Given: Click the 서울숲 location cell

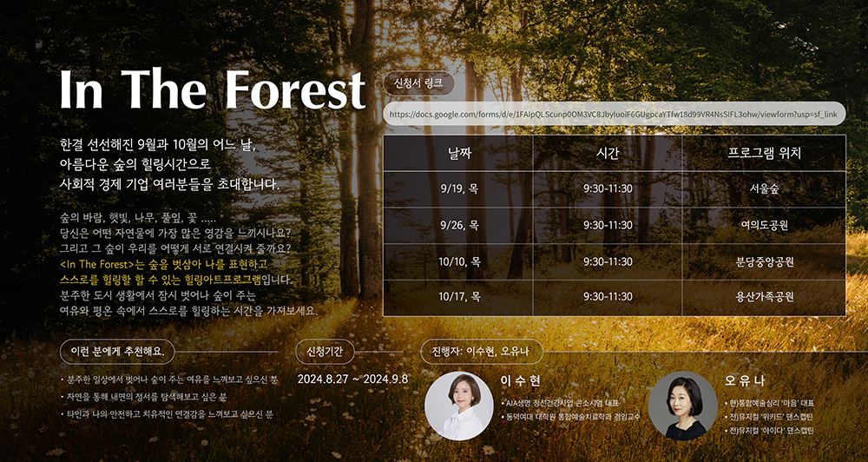Looking at the screenshot, I should pyautogui.click(x=764, y=188).
